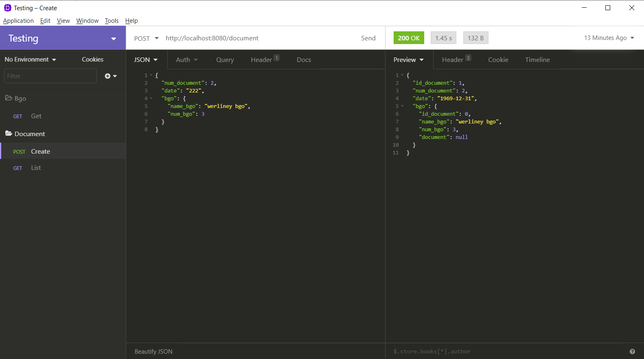Switch to the response Header tab
Viewport: 644px width, 359px height.
coord(456,59)
